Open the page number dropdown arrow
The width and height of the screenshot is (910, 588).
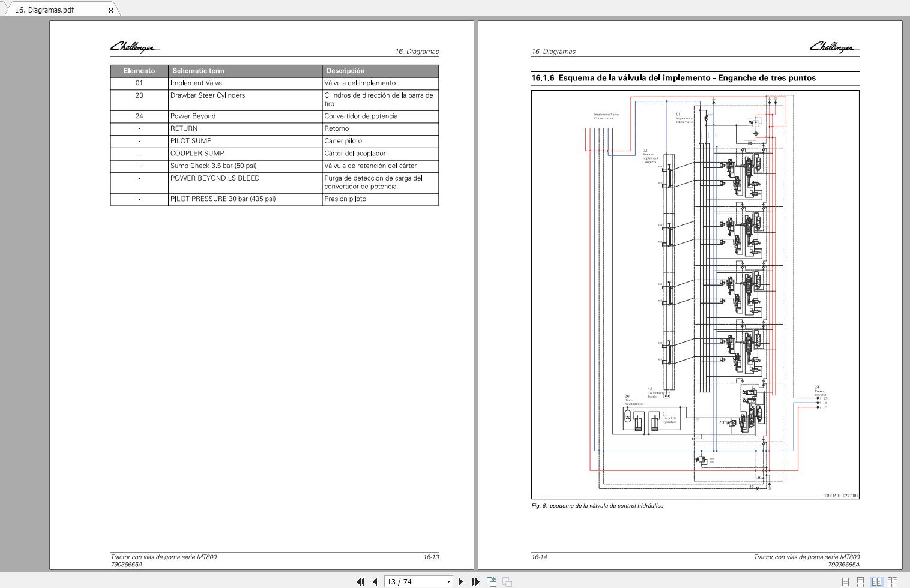point(448,581)
